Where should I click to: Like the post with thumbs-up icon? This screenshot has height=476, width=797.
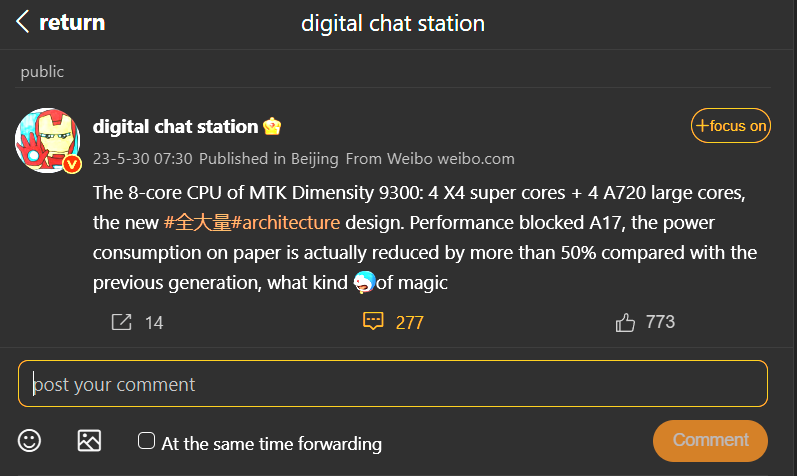point(626,322)
